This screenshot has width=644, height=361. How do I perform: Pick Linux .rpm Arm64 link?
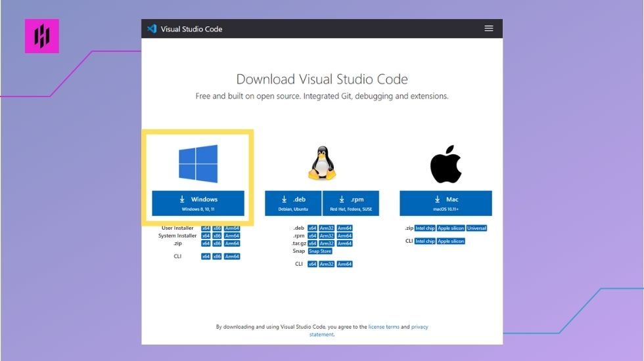(x=344, y=236)
